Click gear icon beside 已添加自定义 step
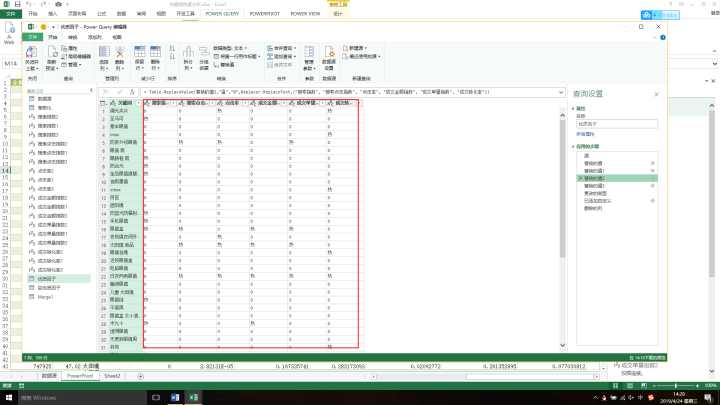The height and width of the screenshot is (405, 720). [652, 201]
